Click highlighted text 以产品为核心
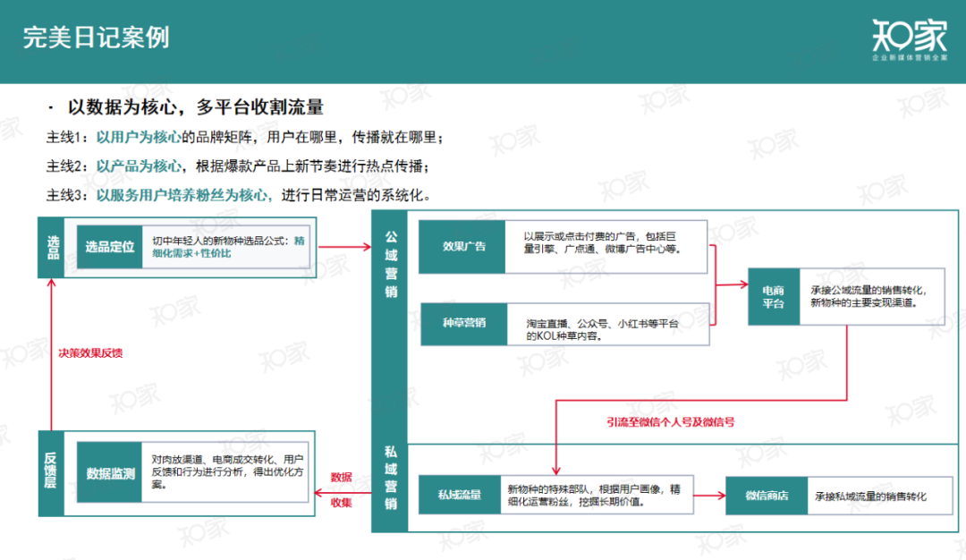Screen dimensions: 966x560 139,165
